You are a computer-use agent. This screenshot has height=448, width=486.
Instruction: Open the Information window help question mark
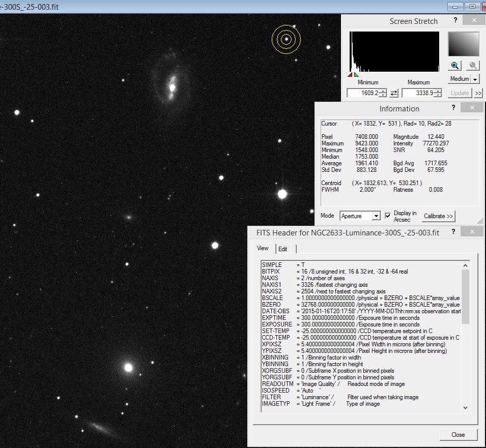[453, 107]
